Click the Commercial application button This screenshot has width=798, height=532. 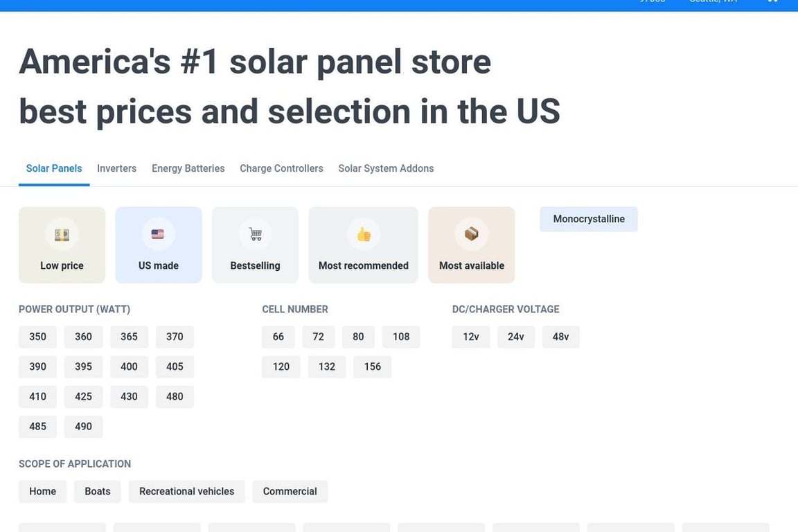pyautogui.click(x=290, y=491)
